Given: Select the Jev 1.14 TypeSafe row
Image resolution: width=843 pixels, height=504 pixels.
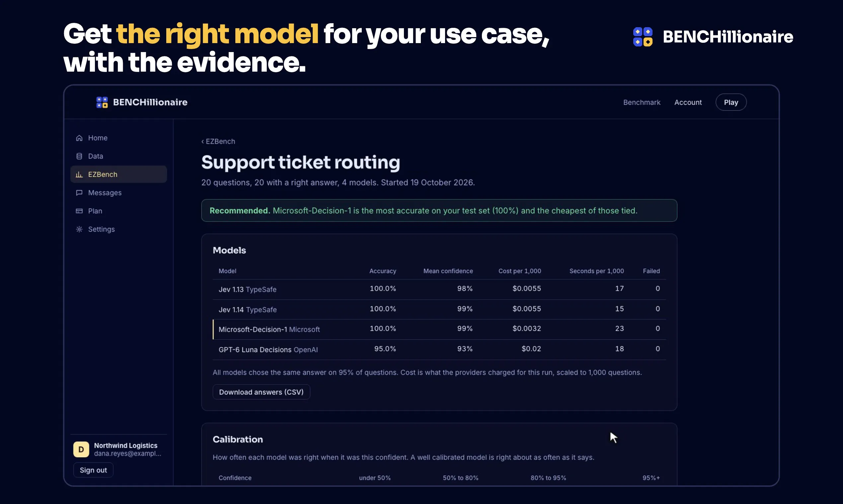Looking at the screenshot, I should coord(439,309).
